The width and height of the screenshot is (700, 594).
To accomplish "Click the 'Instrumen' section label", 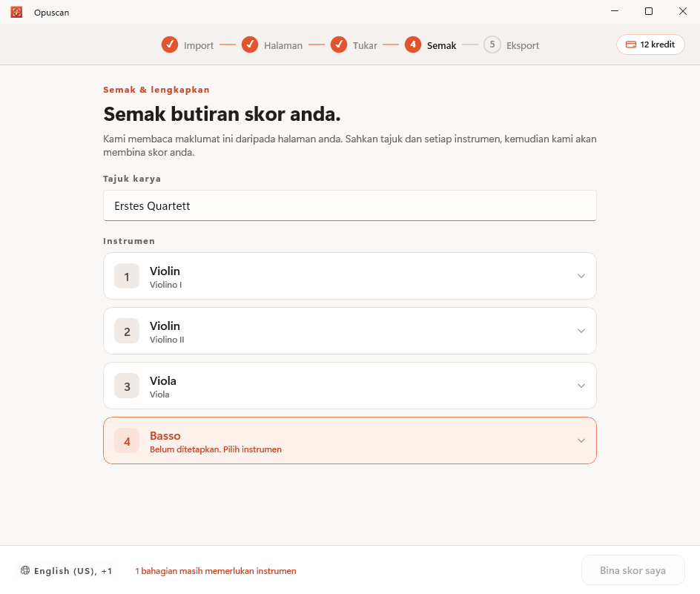I will click(x=129, y=241).
